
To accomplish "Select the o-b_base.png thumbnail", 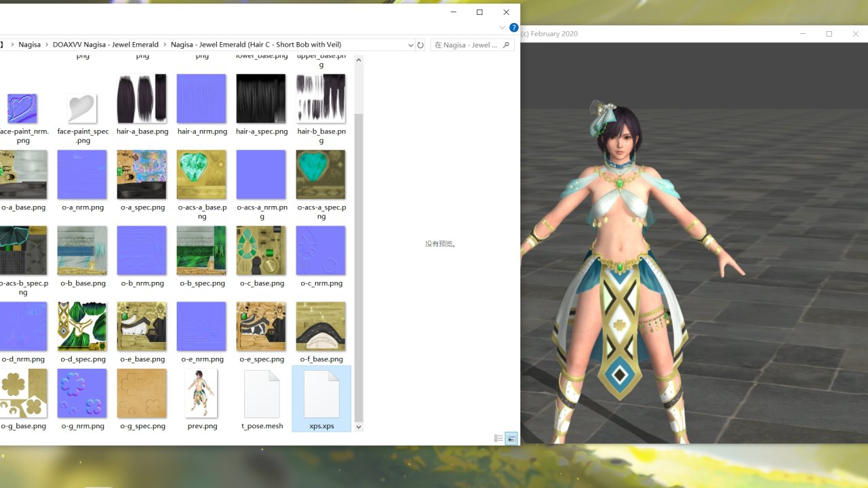I will click(82, 250).
